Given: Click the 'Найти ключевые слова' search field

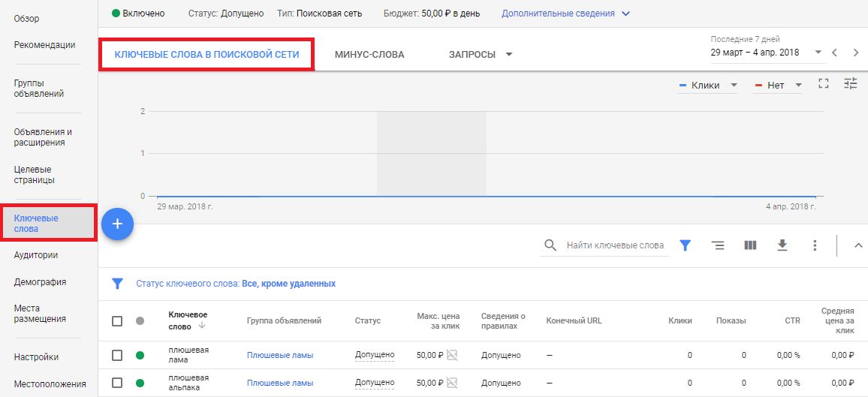Looking at the screenshot, I should pos(614,245).
